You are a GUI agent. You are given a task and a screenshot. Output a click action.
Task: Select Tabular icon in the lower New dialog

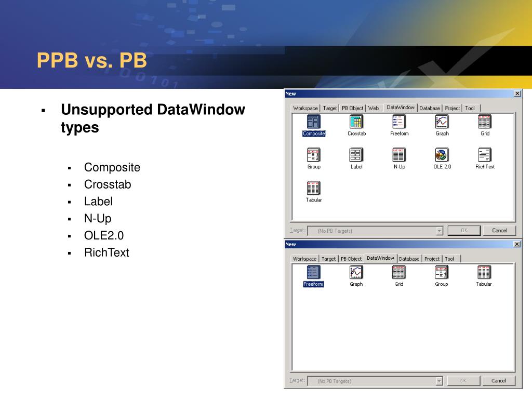484,272
